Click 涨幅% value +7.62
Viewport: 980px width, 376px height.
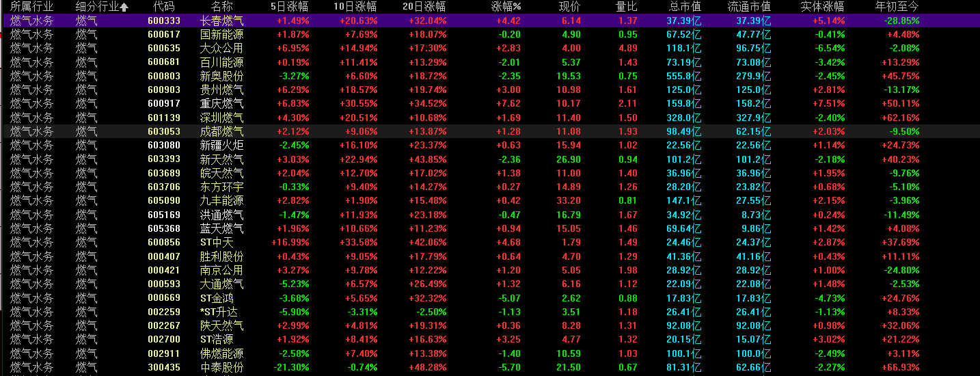pos(508,104)
